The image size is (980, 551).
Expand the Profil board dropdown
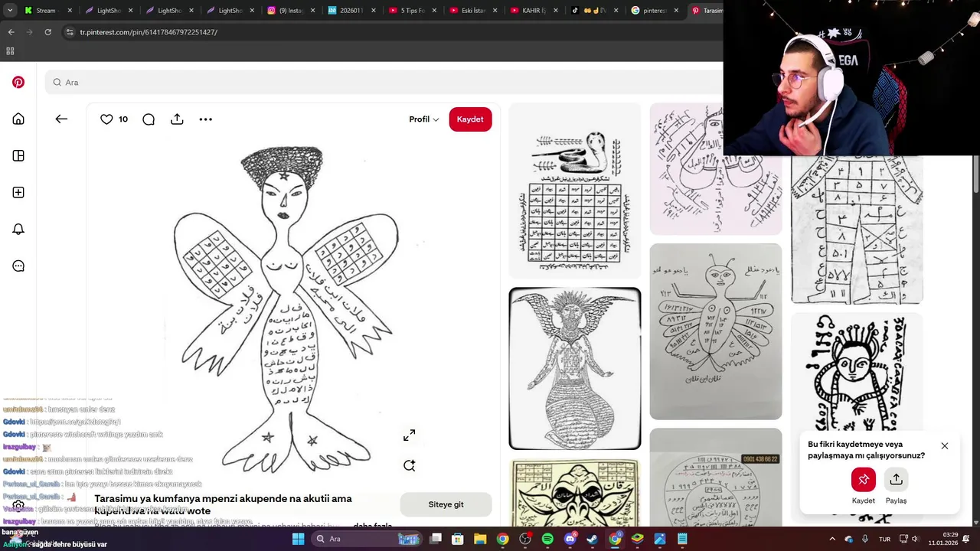423,119
